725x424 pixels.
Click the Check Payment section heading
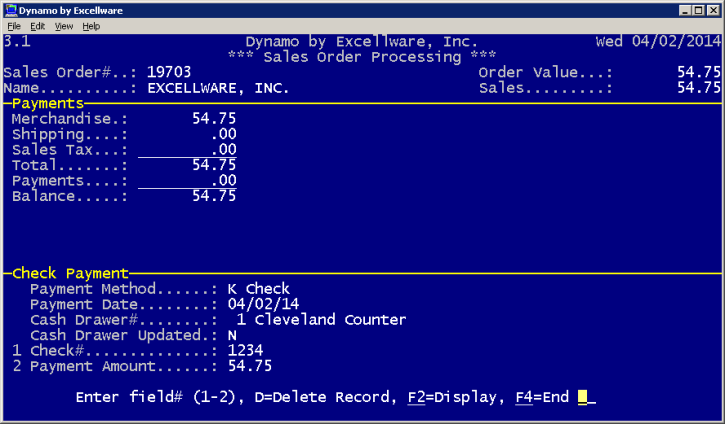click(70, 273)
